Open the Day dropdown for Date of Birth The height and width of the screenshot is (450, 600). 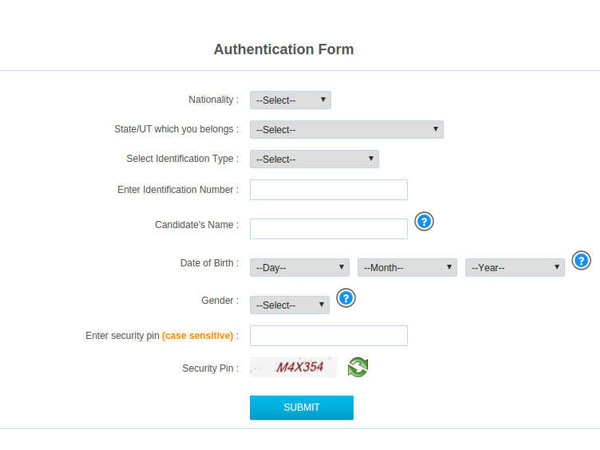pyautogui.click(x=300, y=267)
